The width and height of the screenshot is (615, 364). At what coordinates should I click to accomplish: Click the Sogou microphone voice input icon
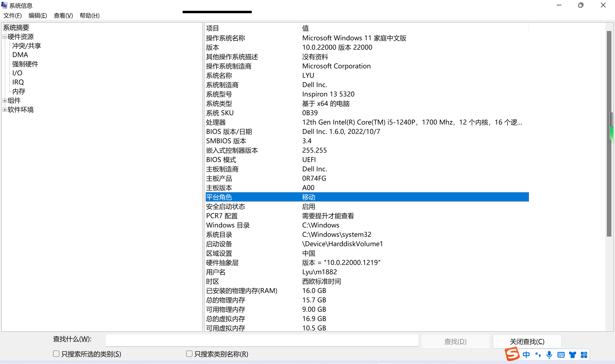[549, 355]
